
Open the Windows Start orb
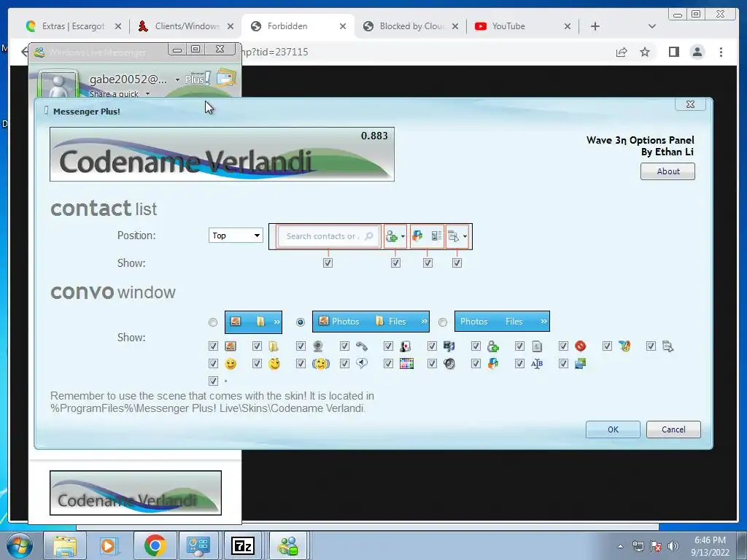click(19, 545)
